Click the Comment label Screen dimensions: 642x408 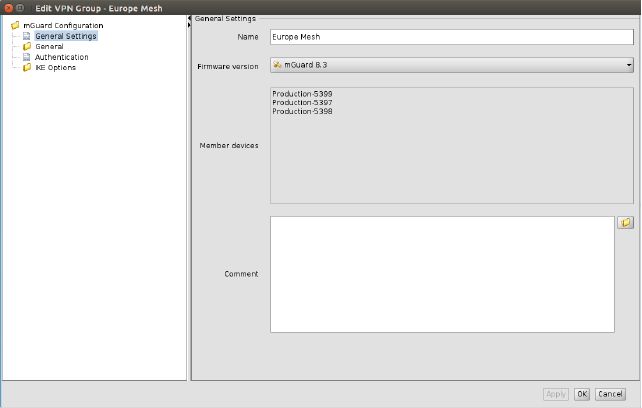241,274
